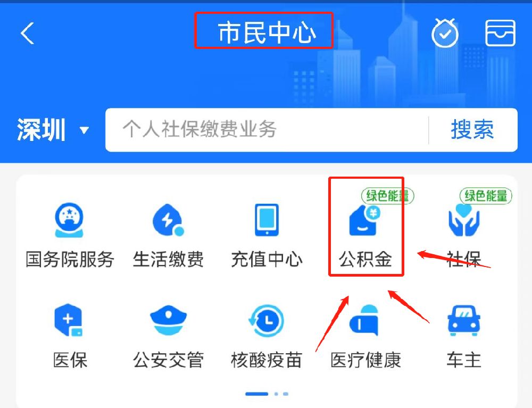Open 生活缴费 utility payment icon
This screenshot has width=532, height=408.
168,220
